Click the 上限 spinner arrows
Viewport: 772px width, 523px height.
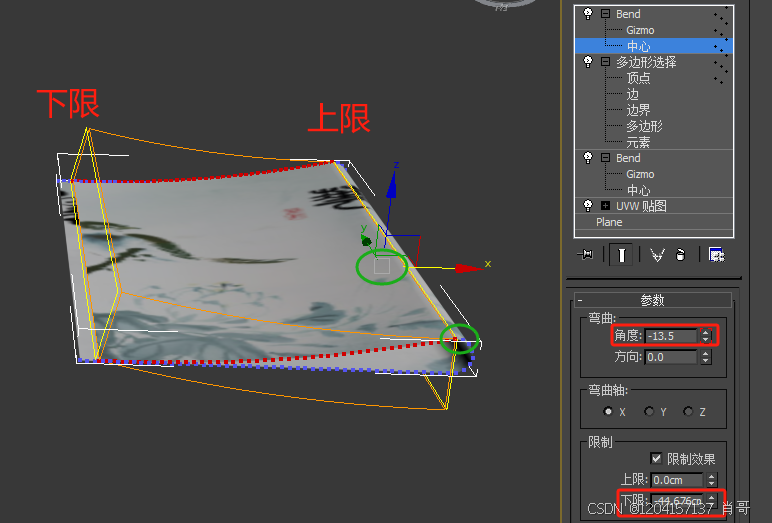[x=711, y=480]
